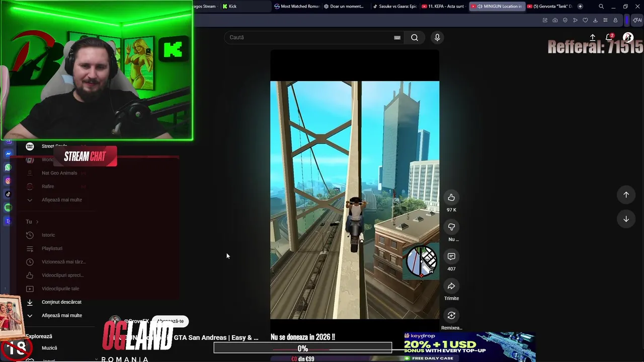Screen dimensions: 644x362
Task: Open the AI assistant button at toolbar end
Action: (637, 20)
